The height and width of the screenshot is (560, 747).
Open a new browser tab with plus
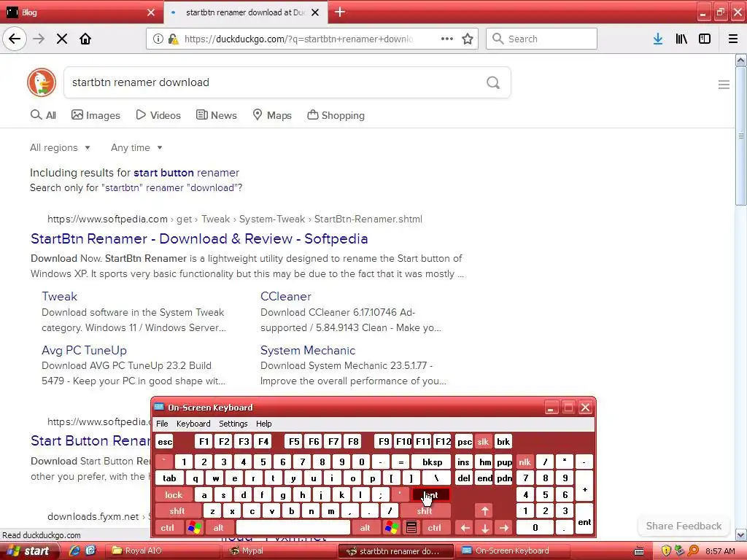340,12
